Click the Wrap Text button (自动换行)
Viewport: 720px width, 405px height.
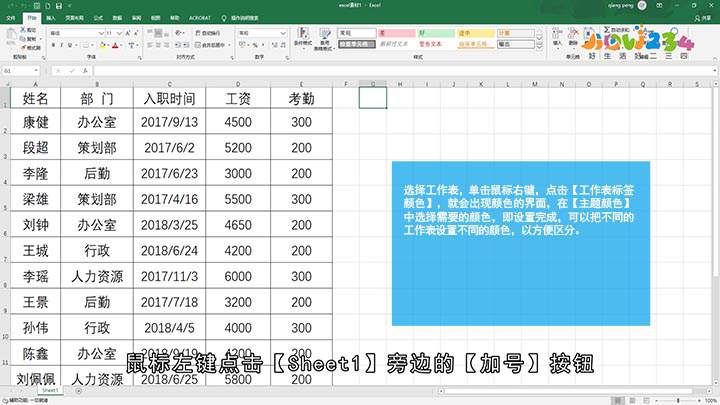coord(208,33)
